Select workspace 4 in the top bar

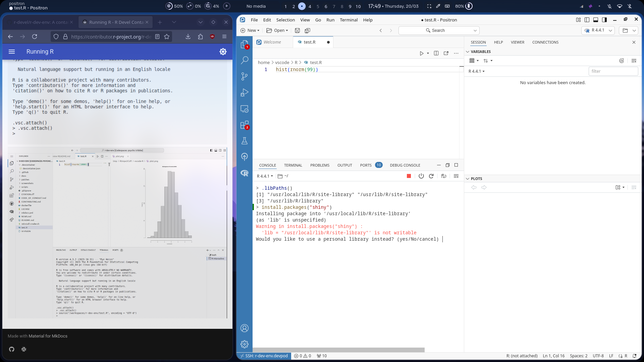(x=310, y=6)
